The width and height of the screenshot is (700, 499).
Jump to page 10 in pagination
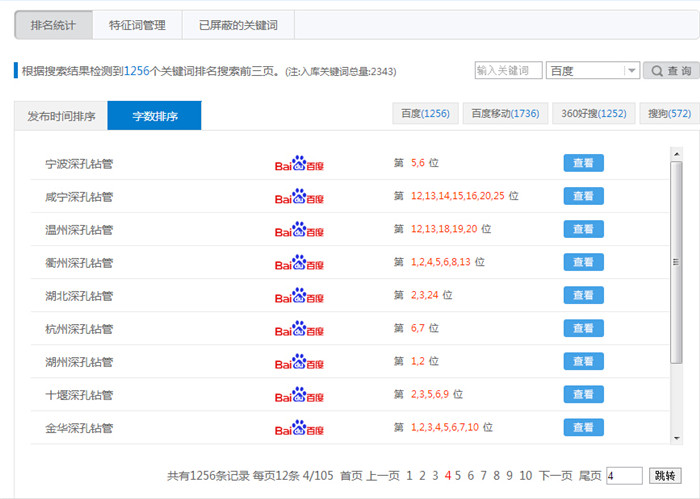click(x=525, y=476)
